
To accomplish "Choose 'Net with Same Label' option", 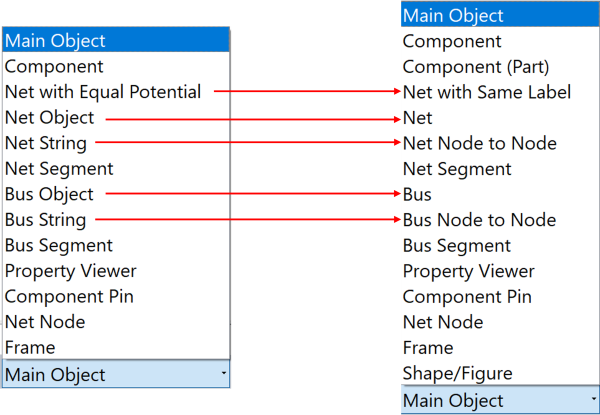I will tap(487, 92).
